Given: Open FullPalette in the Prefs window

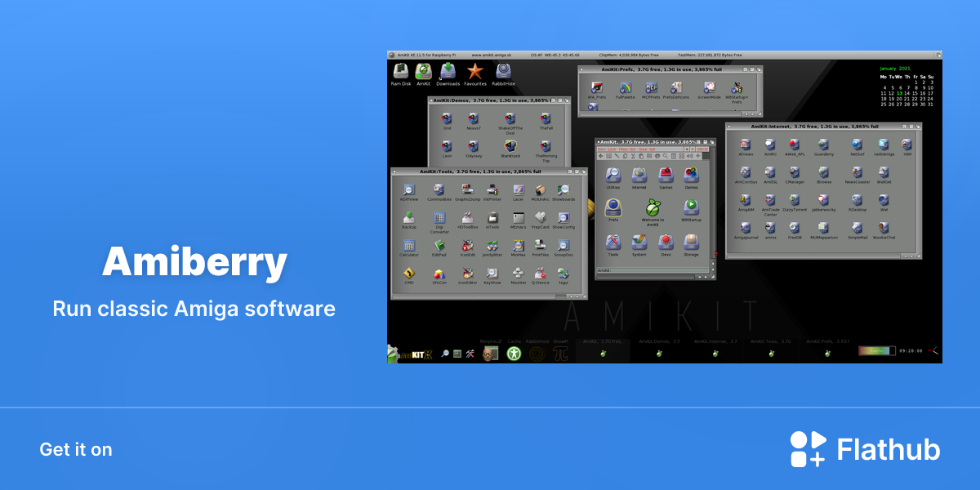Looking at the screenshot, I should click(625, 89).
